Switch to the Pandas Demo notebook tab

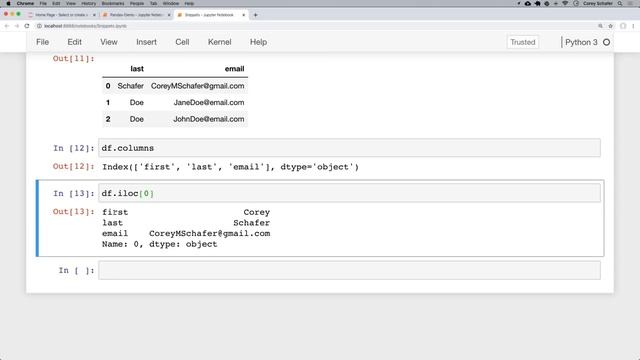click(x=136, y=15)
